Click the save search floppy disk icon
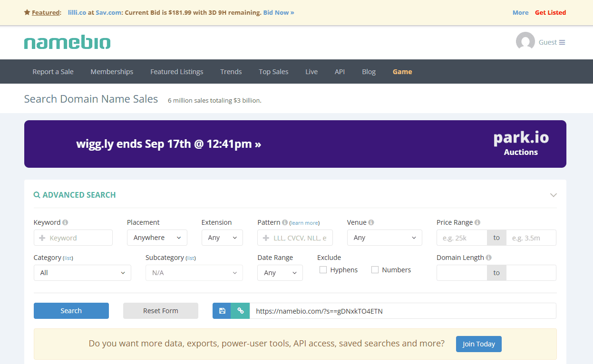The image size is (593, 364). click(222, 311)
